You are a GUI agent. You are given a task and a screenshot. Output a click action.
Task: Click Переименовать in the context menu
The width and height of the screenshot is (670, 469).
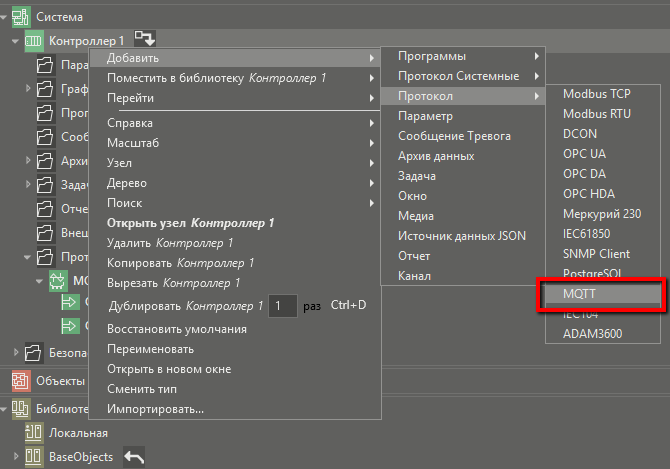[150, 349]
